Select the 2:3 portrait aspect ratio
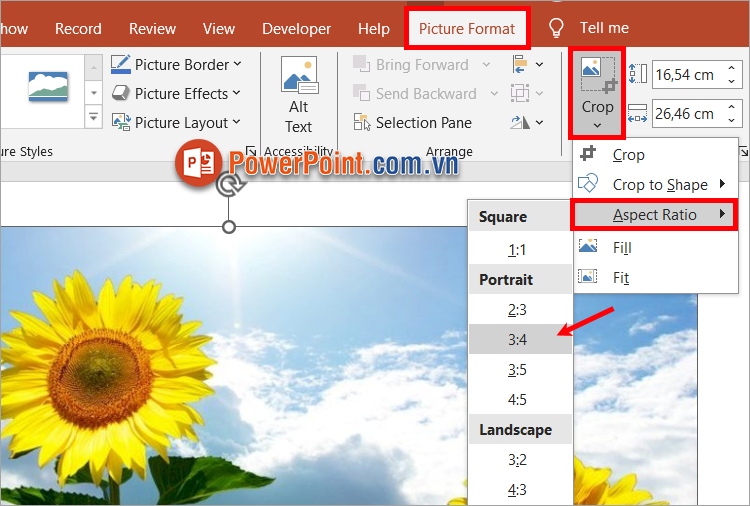Image resolution: width=750 pixels, height=506 pixels. click(520, 309)
